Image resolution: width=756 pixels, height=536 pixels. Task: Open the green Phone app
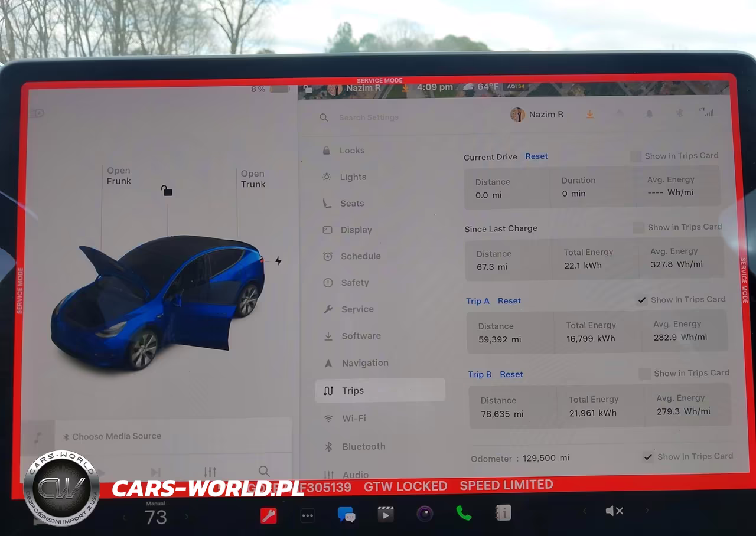coord(464,513)
